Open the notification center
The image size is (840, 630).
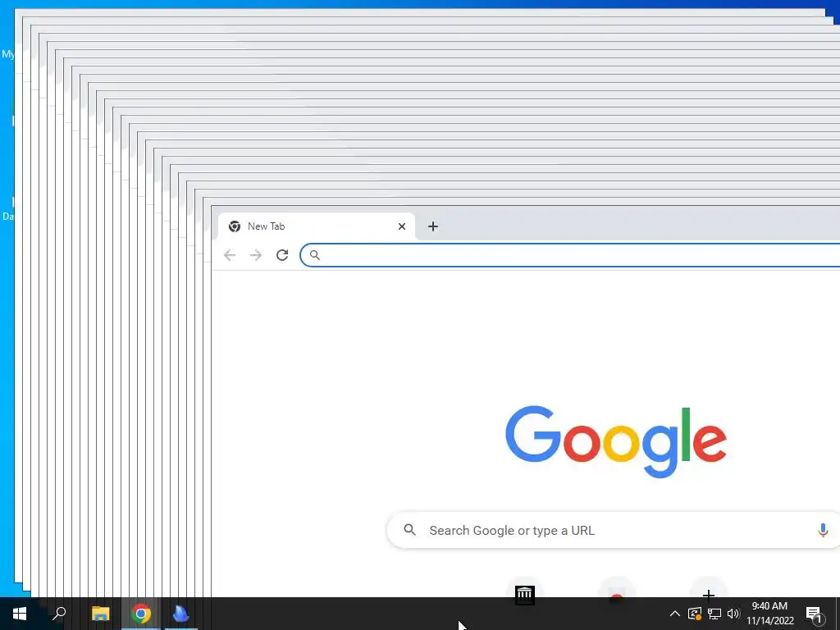(x=815, y=614)
